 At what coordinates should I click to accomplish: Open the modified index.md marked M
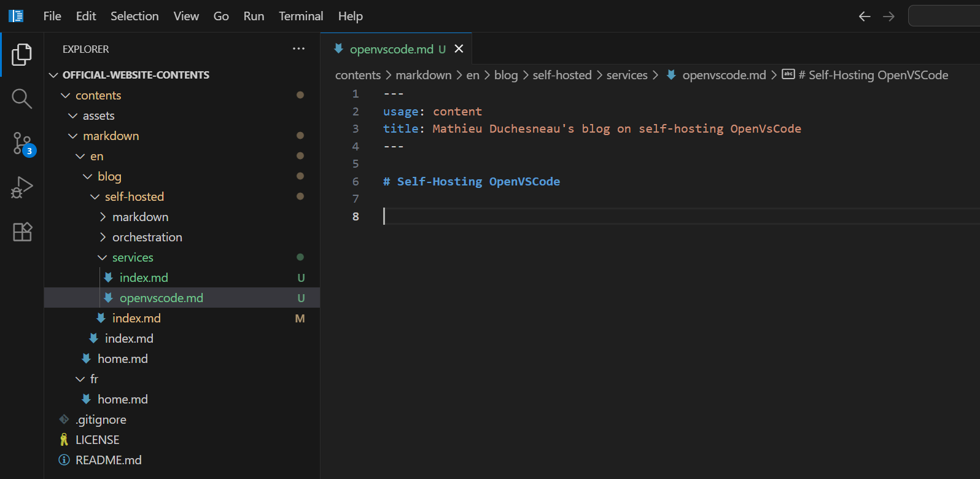pyautogui.click(x=182, y=318)
